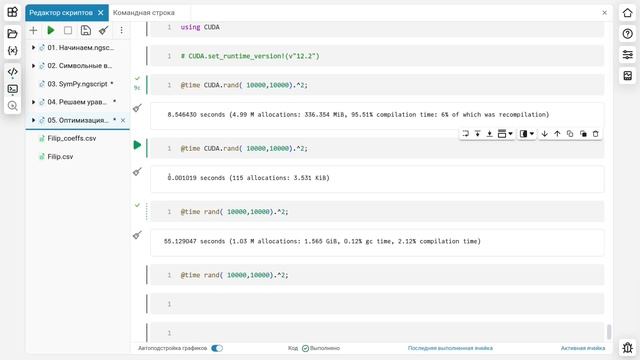The width and height of the screenshot is (640, 360).
Task: Jump to Активная ячейка link
Action: click(583, 348)
